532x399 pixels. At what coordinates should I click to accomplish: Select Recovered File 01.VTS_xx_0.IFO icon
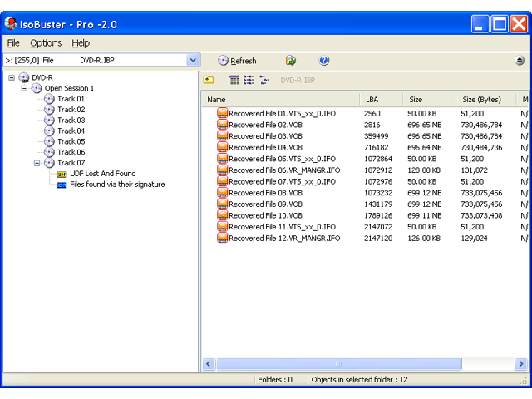(222, 113)
